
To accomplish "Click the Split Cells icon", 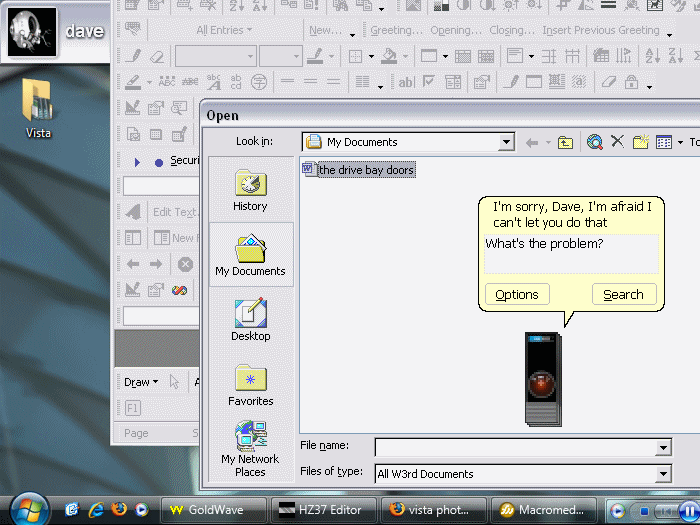I will coord(486,57).
